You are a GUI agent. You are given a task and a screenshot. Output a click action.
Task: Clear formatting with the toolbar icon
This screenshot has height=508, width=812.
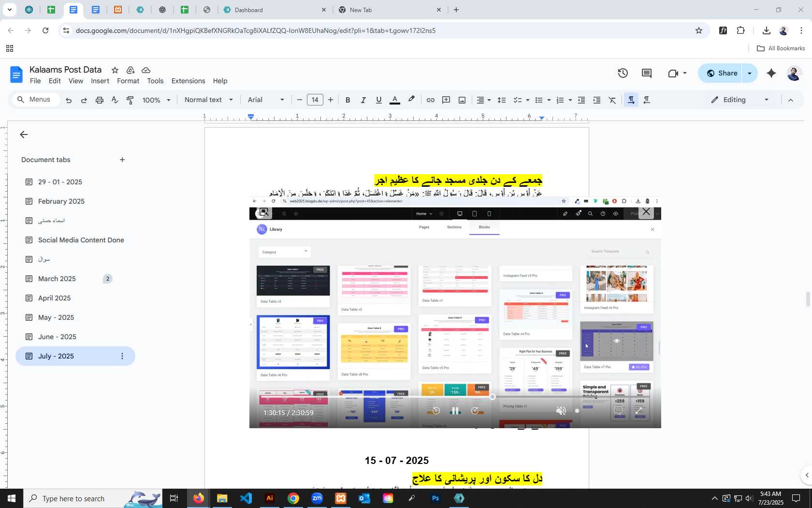(612, 100)
